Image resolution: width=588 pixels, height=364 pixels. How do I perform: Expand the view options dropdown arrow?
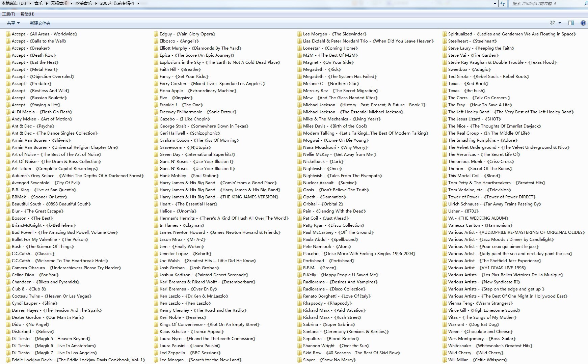560,23
